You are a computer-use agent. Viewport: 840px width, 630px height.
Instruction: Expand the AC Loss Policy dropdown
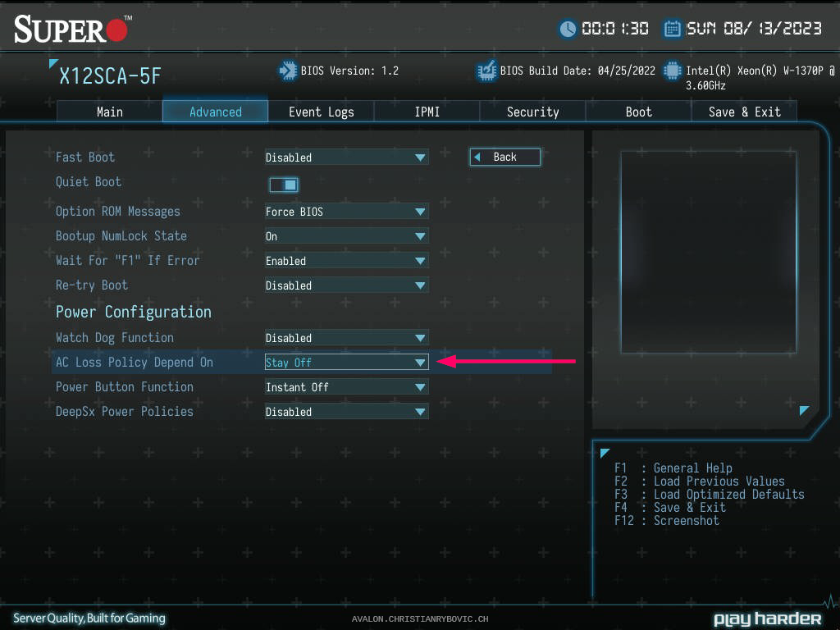click(x=346, y=363)
